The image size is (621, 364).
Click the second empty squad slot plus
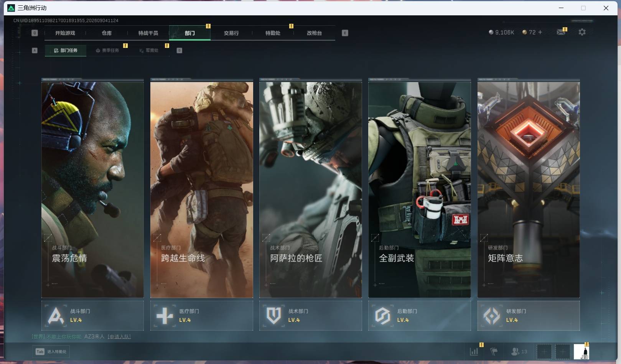click(x=562, y=351)
